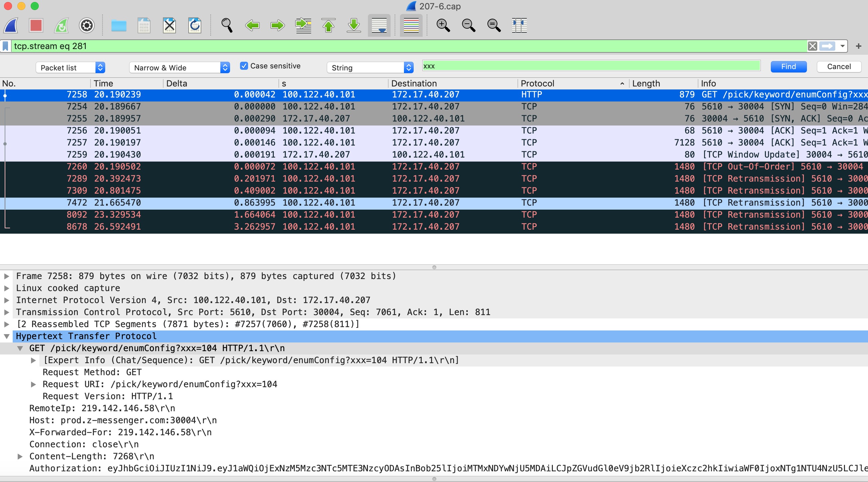Open the String search type dropdown

pos(370,67)
